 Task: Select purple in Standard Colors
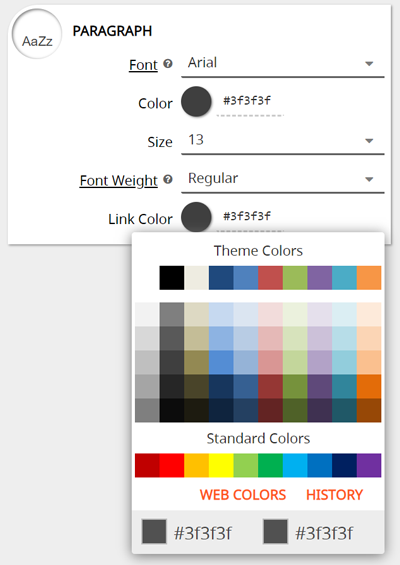369,466
